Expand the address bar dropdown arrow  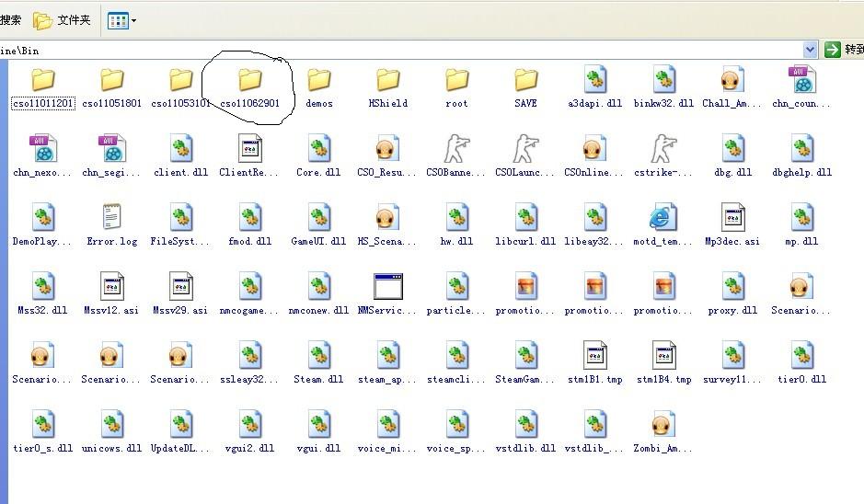click(x=810, y=51)
